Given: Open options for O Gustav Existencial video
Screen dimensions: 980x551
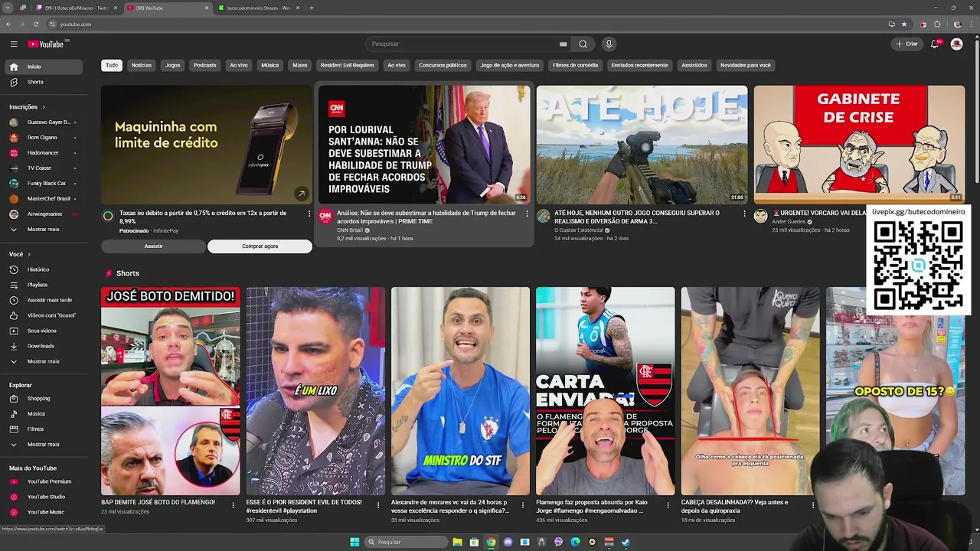Looking at the screenshot, I should (744, 214).
